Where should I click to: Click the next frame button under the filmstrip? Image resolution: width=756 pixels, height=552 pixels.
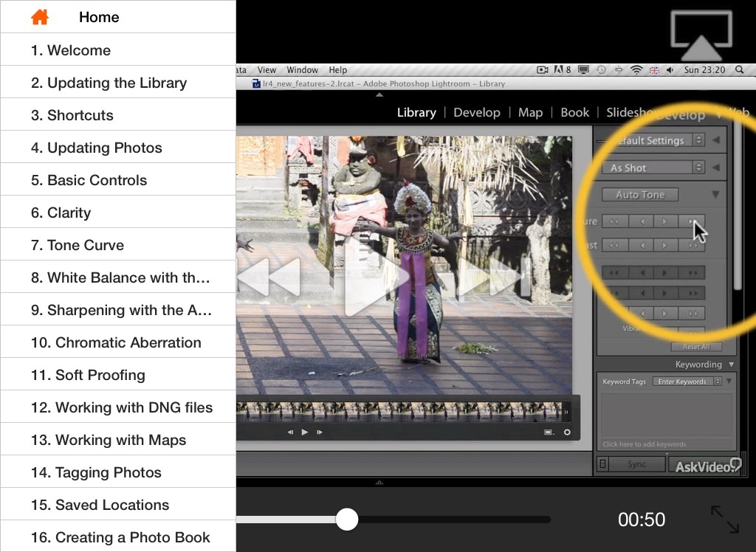pyautogui.click(x=320, y=432)
